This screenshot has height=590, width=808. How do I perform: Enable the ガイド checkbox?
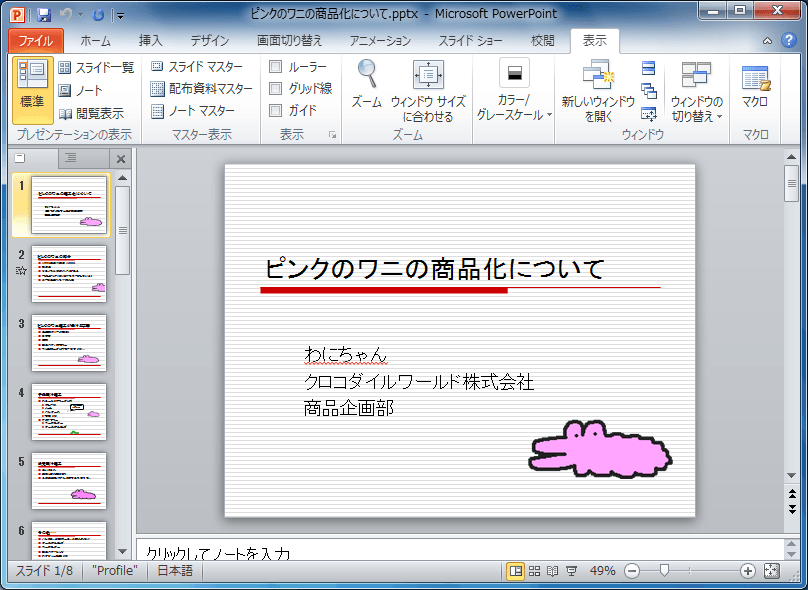[x=276, y=110]
